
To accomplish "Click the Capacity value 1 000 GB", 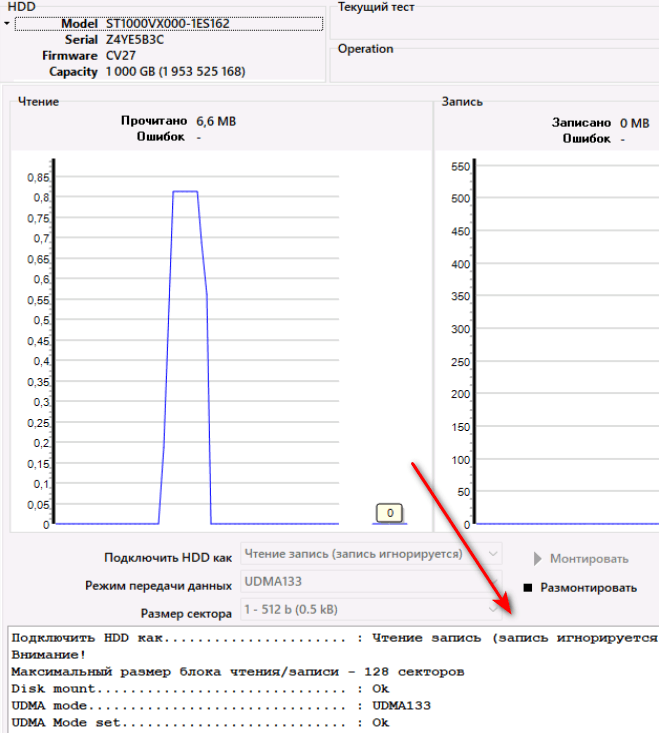I will (x=175, y=72).
